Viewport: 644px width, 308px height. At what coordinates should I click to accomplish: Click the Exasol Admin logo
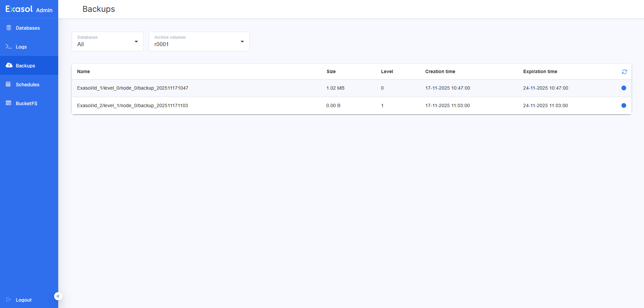tap(29, 9)
